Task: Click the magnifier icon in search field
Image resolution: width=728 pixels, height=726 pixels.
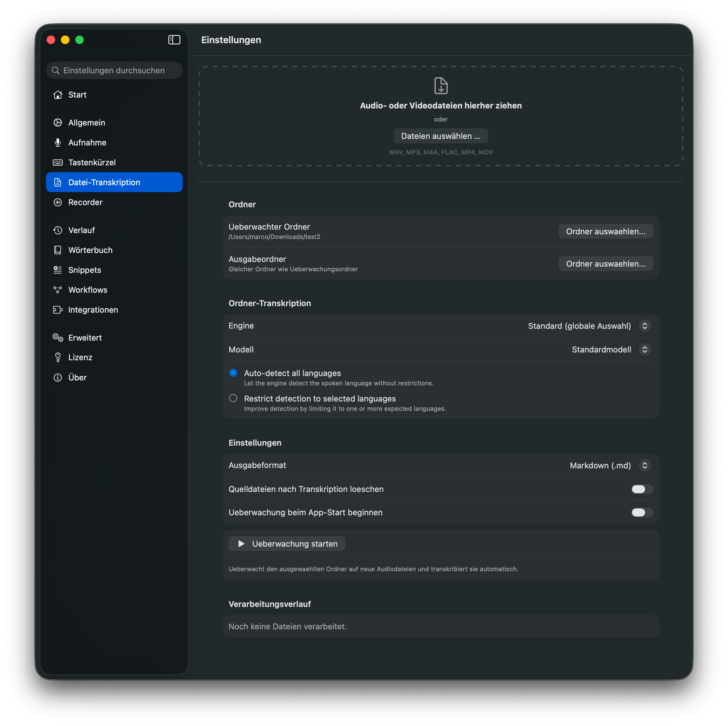Action: click(x=56, y=71)
